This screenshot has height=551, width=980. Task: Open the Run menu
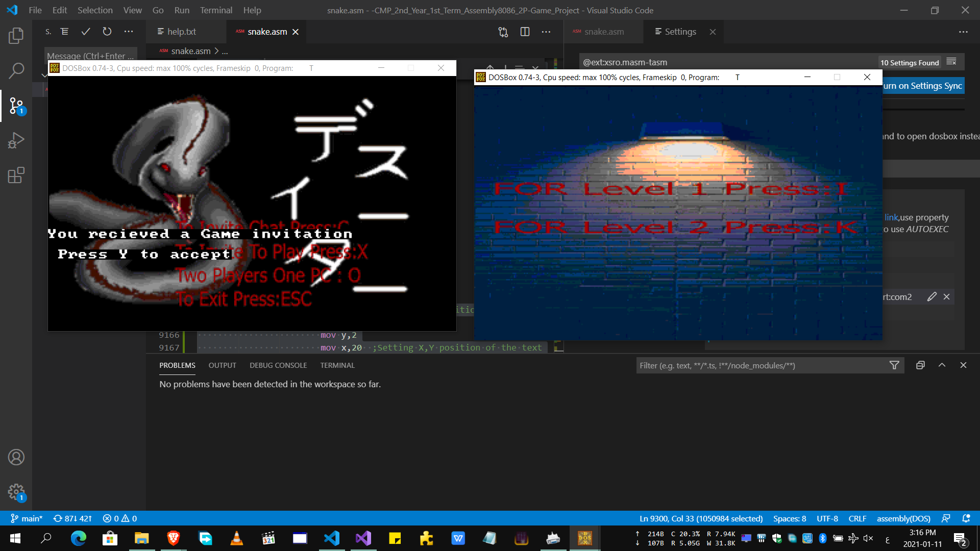pyautogui.click(x=182, y=10)
